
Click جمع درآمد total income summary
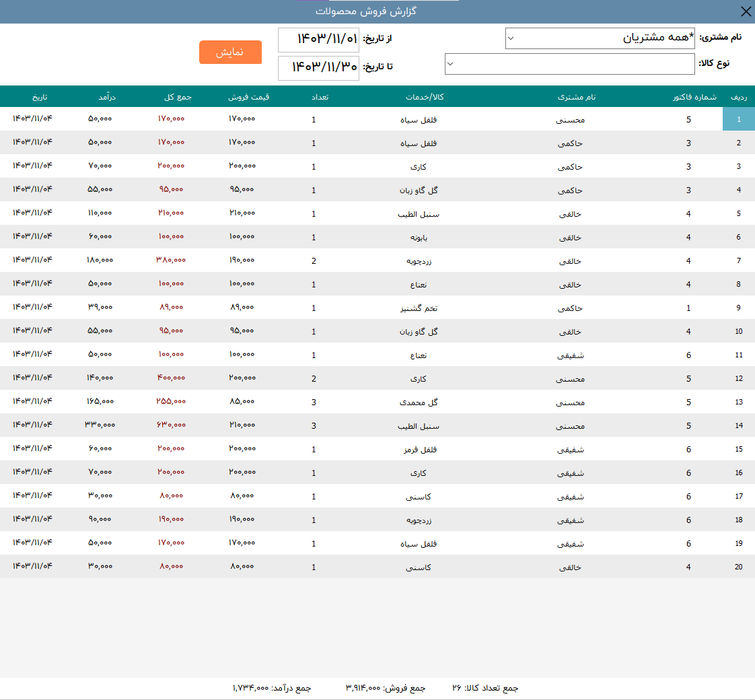coord(272,688)
